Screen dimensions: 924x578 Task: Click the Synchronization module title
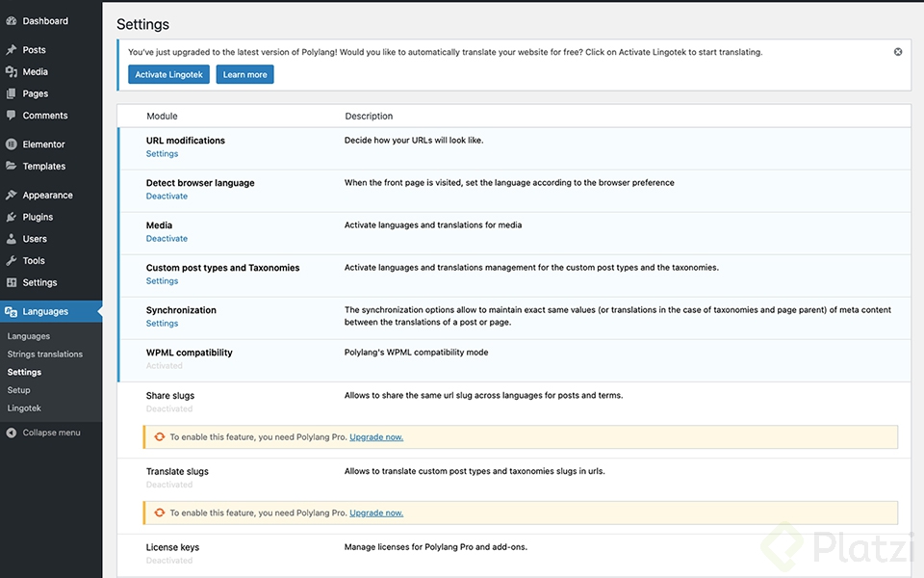[181, 309]
